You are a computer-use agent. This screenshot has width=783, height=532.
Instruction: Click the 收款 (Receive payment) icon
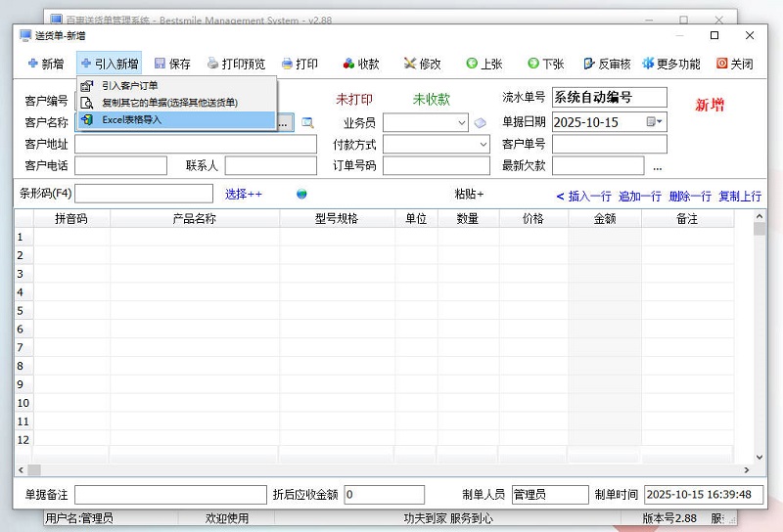360,64
